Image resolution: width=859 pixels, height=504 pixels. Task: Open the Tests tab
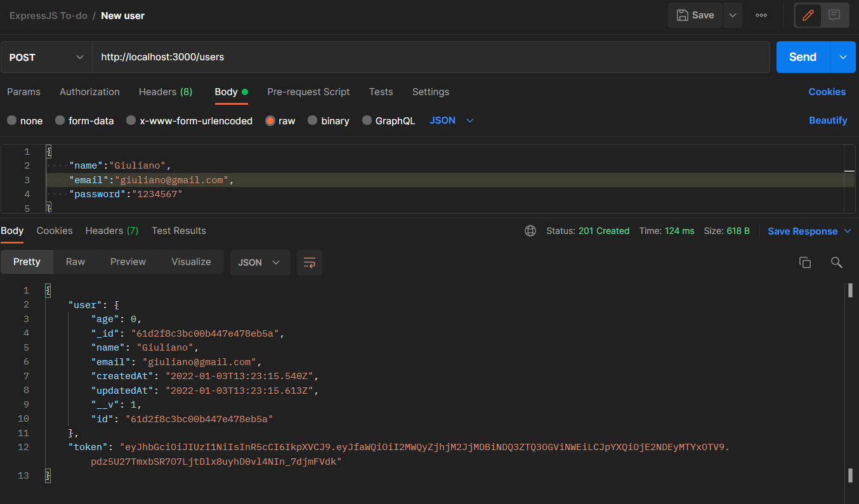click(x=381, y=92)
